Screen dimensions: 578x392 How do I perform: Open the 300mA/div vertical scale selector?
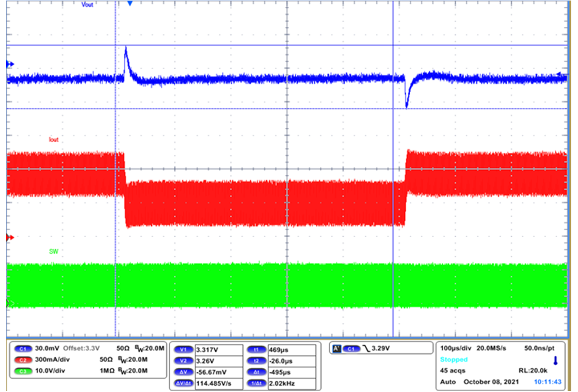point(53,358)
